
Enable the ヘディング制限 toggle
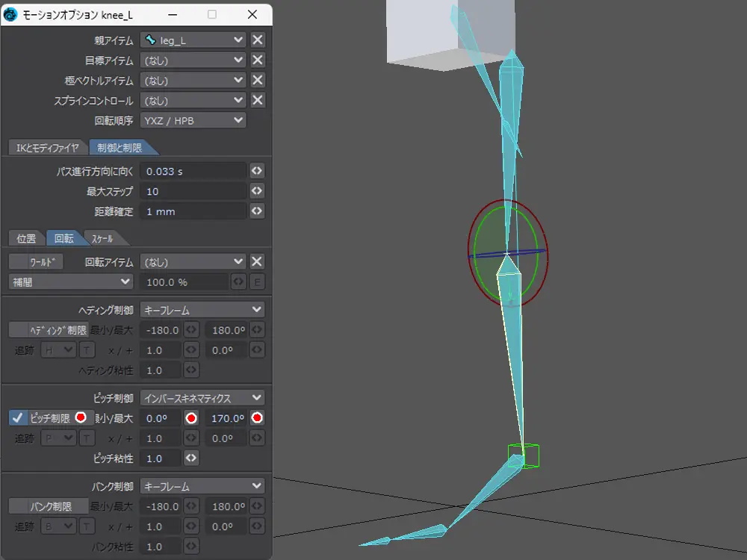(x=49, y=330)
